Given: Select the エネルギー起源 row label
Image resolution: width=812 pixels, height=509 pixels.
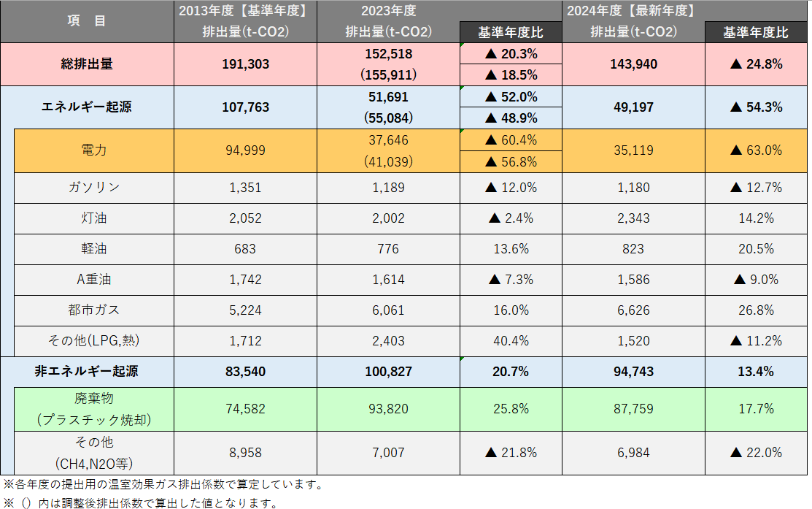Looking at the screenshot, I should click(x=87, y=107).
